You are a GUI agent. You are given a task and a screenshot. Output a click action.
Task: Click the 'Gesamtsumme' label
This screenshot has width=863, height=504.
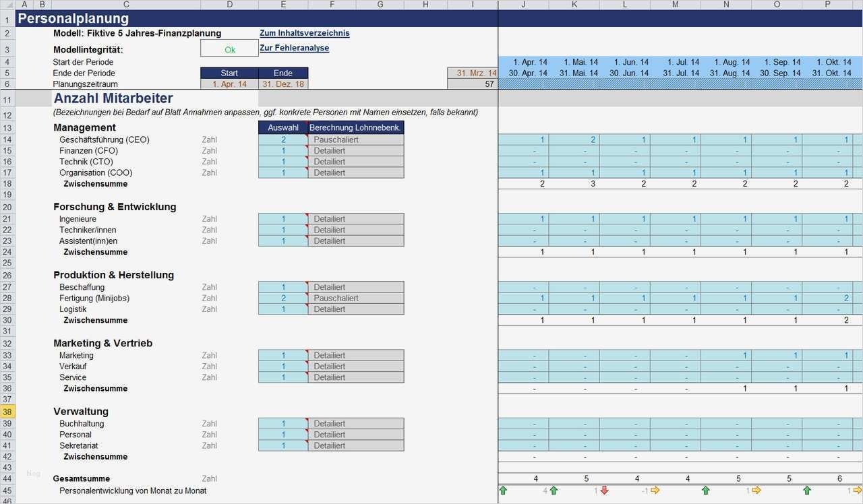click(x=82, y=479)
